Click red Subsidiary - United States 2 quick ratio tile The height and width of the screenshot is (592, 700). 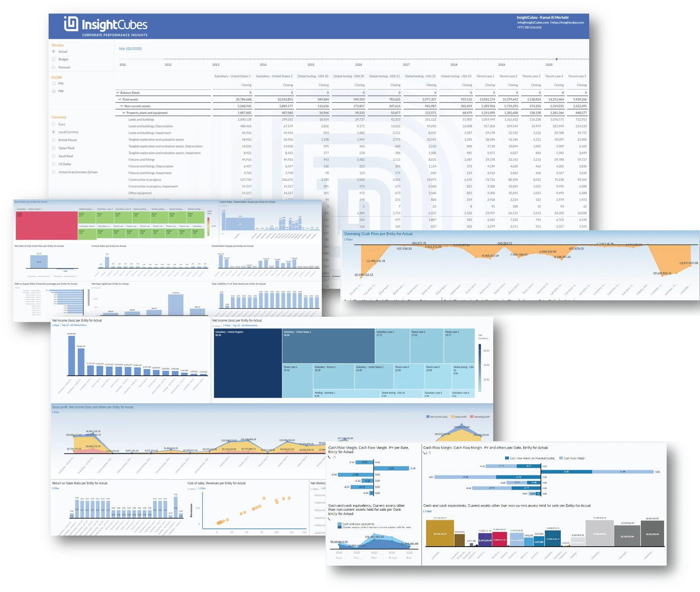(x=47, y=225)
